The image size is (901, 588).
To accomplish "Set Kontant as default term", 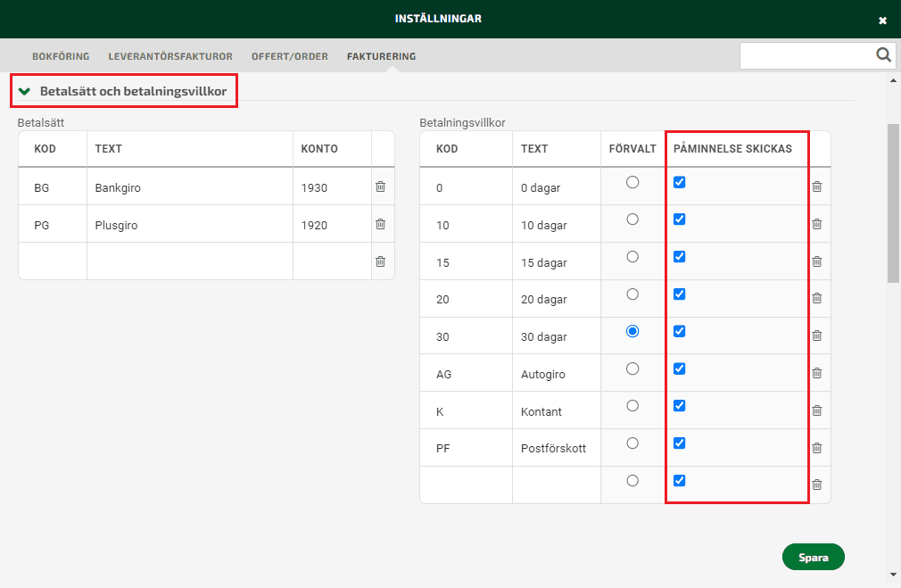I will [x=632, y=406].
